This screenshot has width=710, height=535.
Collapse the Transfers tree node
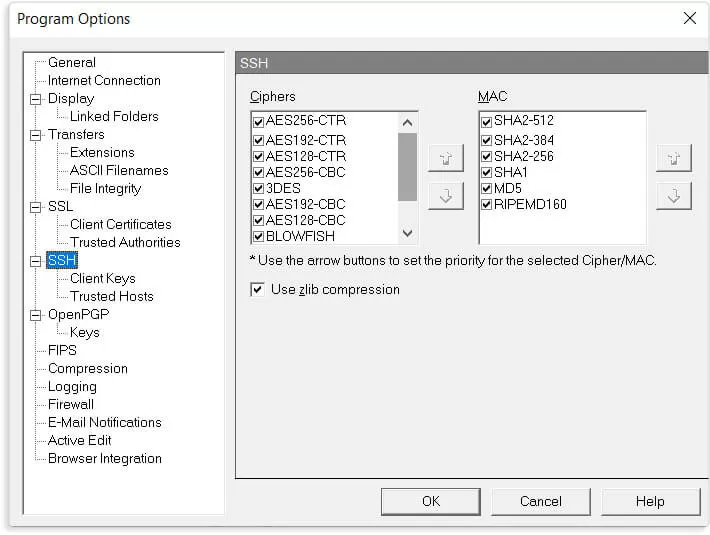[x=37, y=135]
